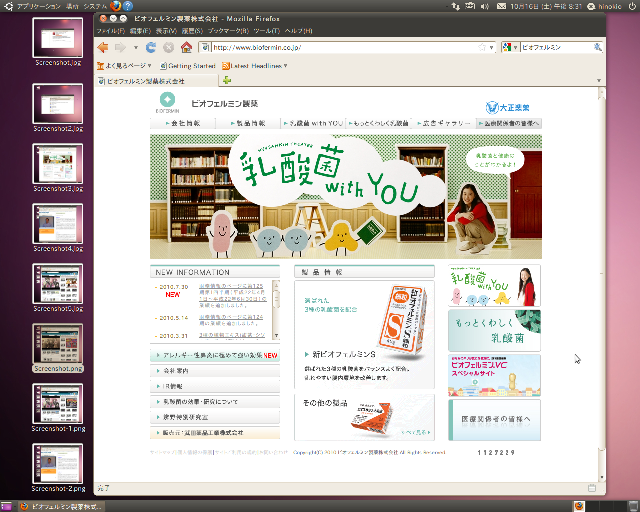Image resolution: width=640 pixels, height=512 pixels.
Task: Open the IR information sidebar item
Action: [x=215, y=386]
